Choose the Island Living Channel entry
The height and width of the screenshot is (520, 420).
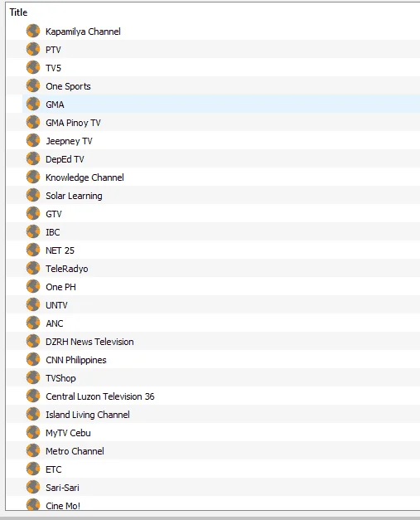coord(88,415)
